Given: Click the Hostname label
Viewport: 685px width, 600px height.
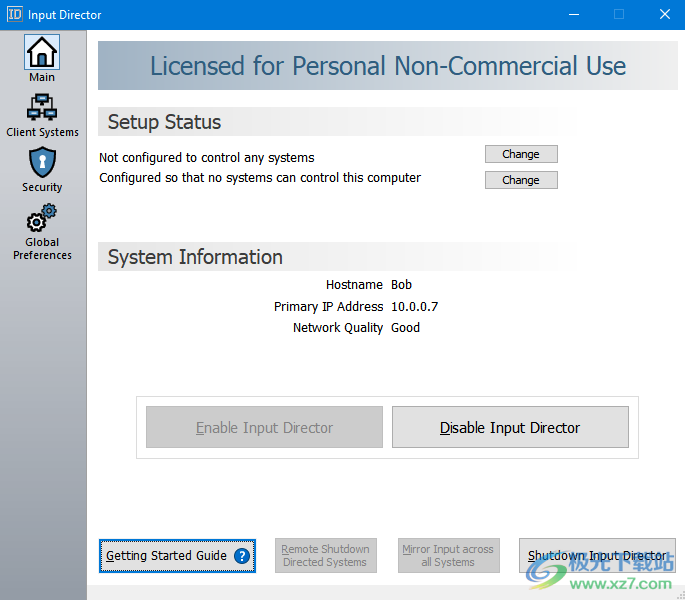Looking at the screenshot, I should click(354, 285).
